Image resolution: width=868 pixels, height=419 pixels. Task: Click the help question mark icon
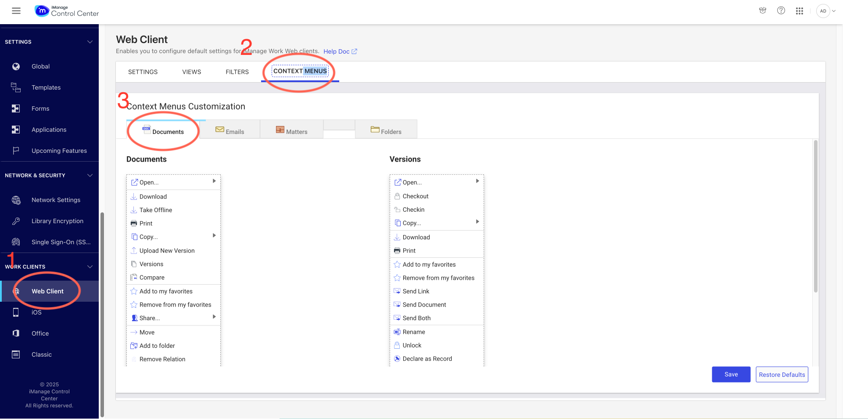(x=781, y=11)
